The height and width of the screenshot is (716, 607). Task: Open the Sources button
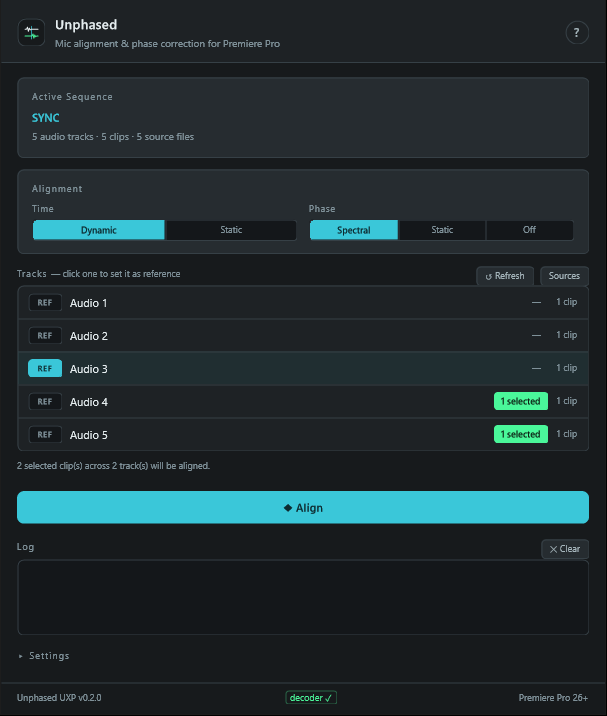click(564, 276)
